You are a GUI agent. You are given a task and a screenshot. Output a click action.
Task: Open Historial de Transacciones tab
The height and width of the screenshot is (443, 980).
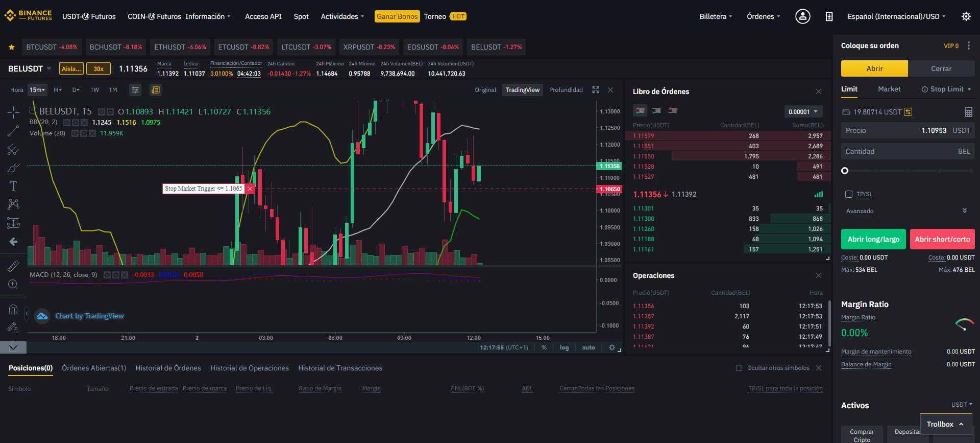[340, 368]
